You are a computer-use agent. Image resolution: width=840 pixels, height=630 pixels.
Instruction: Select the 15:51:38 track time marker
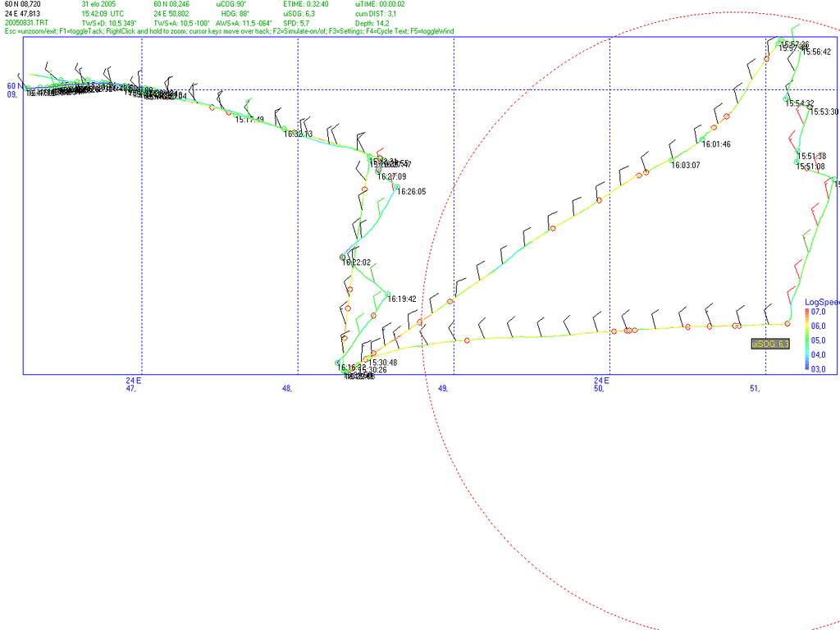tap(811, 157)
